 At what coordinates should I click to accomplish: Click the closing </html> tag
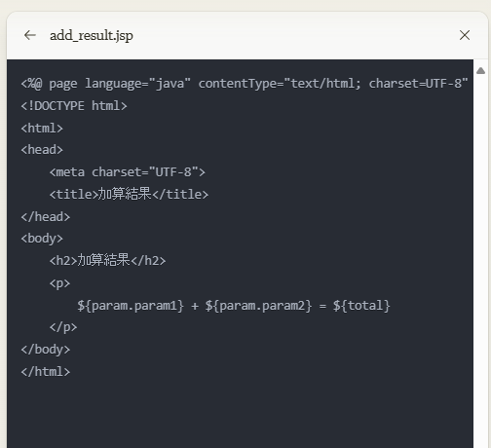click(46, 372)
